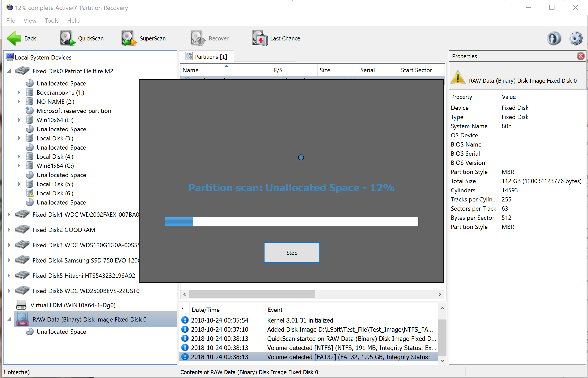The width and height of the screenshot is (588, 378).
Task: Start a QuickScan from the toolbar
Action: (82, 38)
